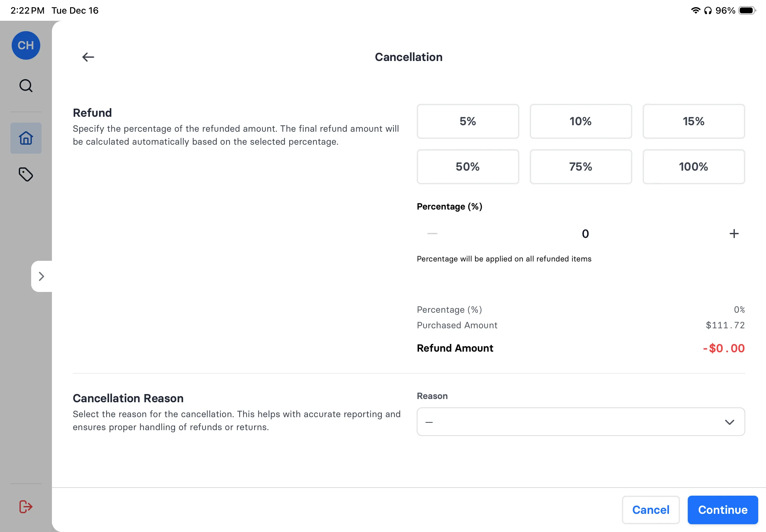
Task: Open search from the sidebar
Action: click(26, 86)
